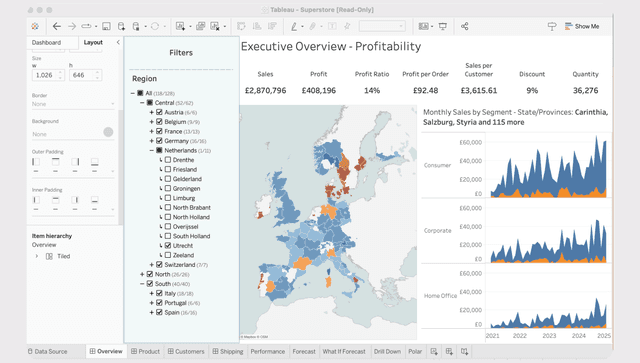Open the Border dropdown in Layout

(73, 104)
